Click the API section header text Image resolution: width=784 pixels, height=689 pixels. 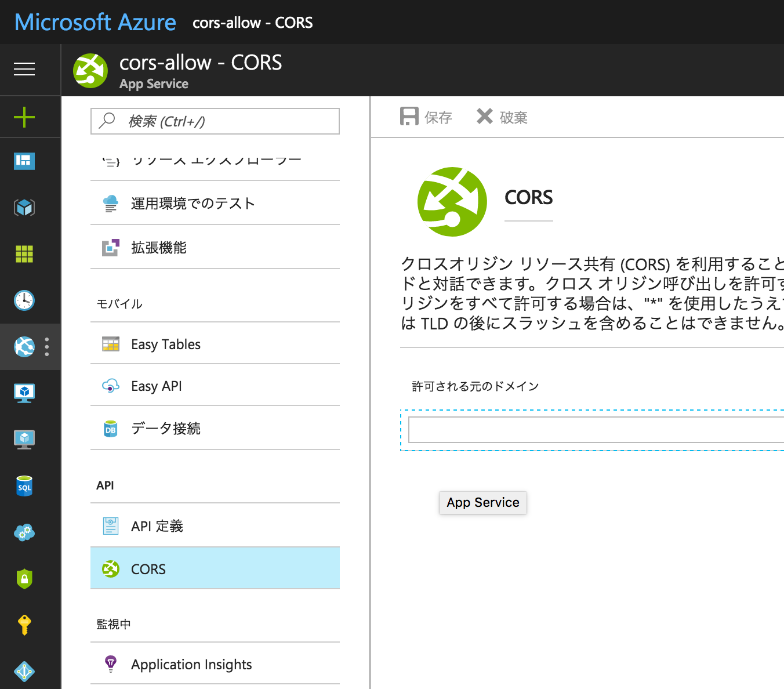(105, 485)
